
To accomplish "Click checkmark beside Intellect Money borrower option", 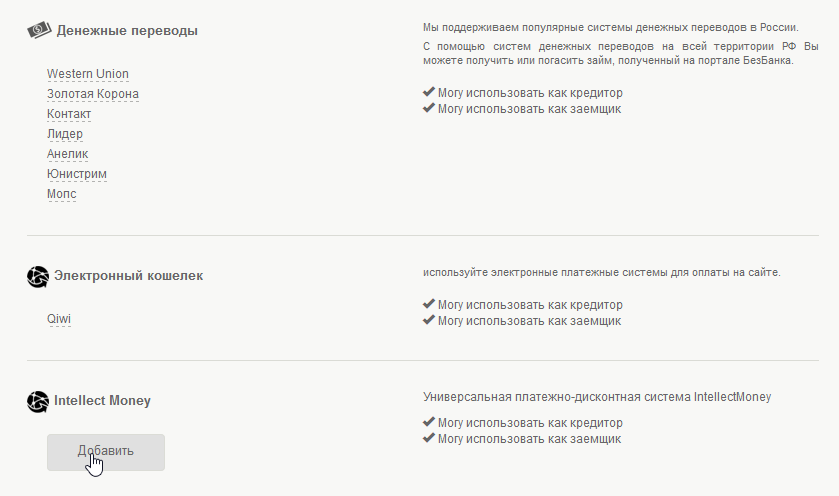I will click(x=429, y=438).
